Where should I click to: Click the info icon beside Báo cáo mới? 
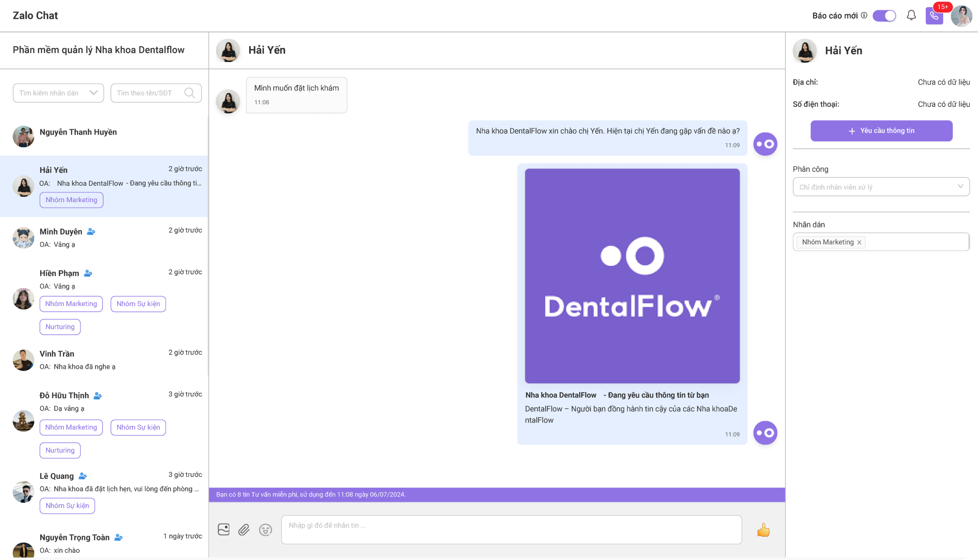coord(864,15)
